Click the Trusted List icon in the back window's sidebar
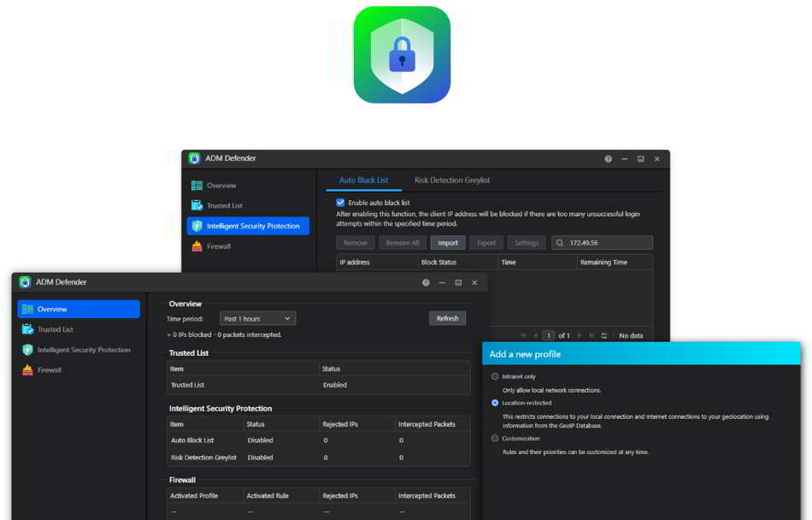 tap(197, 205)
